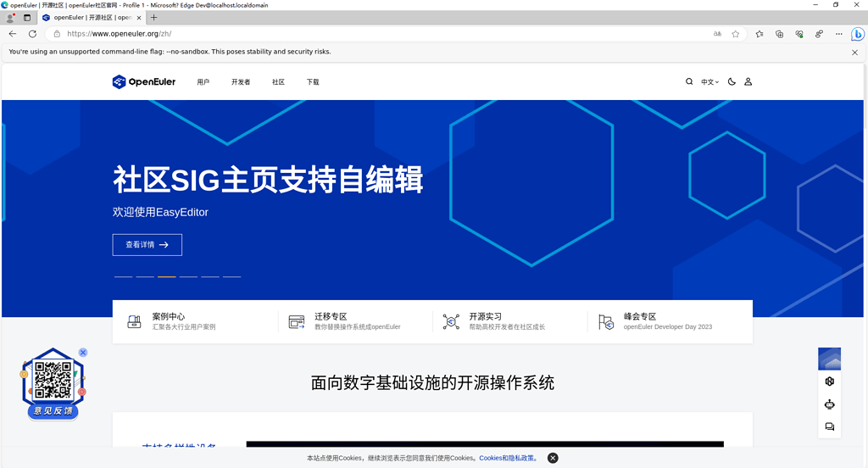Open the 用户 navigation menu

(203, 82)
